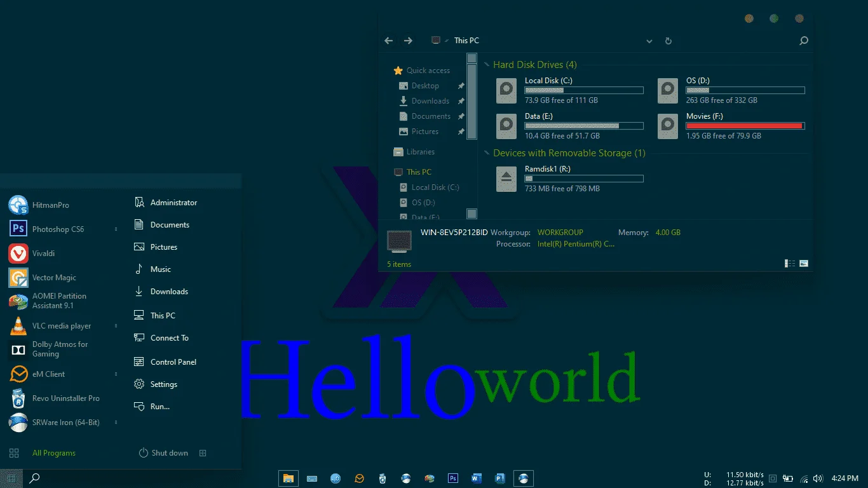Viewport: 868px width, 488px height.
Task: Open Music from the start menu
Action: (x=152, y=269)
